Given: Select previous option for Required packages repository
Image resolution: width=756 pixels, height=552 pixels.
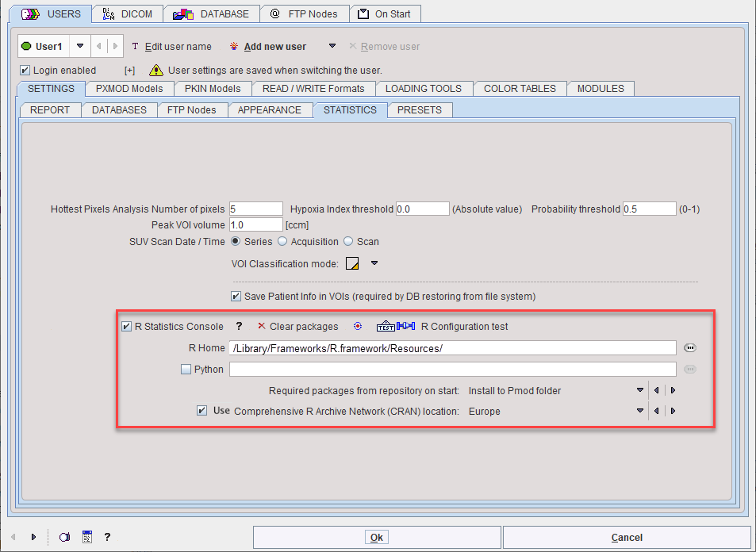Looking at the screenshot, I should tap(656, 390).
